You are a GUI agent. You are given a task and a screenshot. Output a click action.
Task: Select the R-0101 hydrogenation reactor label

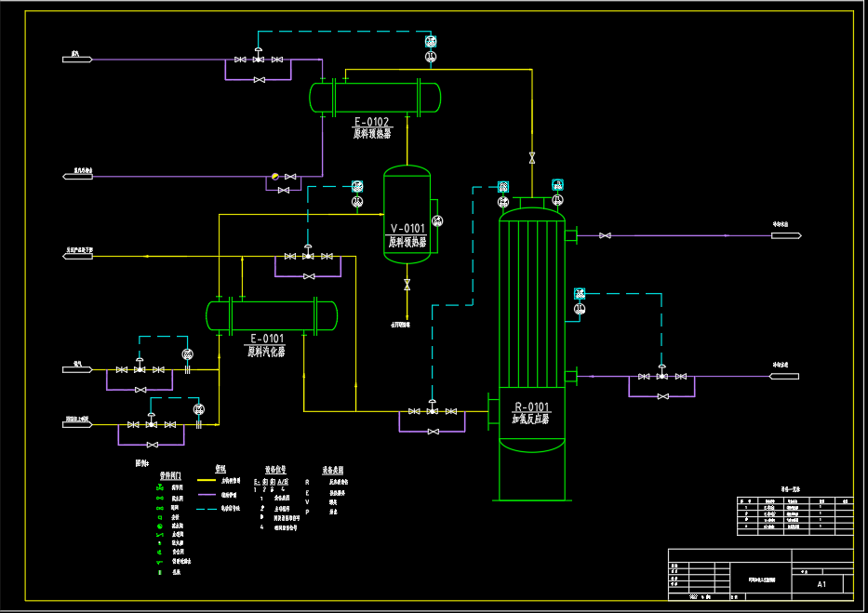[x=531, y=413]
